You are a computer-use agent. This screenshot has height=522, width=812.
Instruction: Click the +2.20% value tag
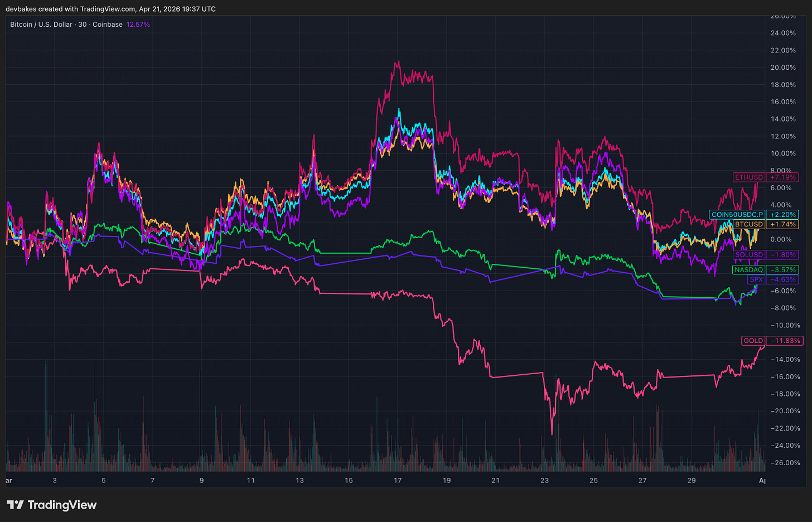click(782, 215)
